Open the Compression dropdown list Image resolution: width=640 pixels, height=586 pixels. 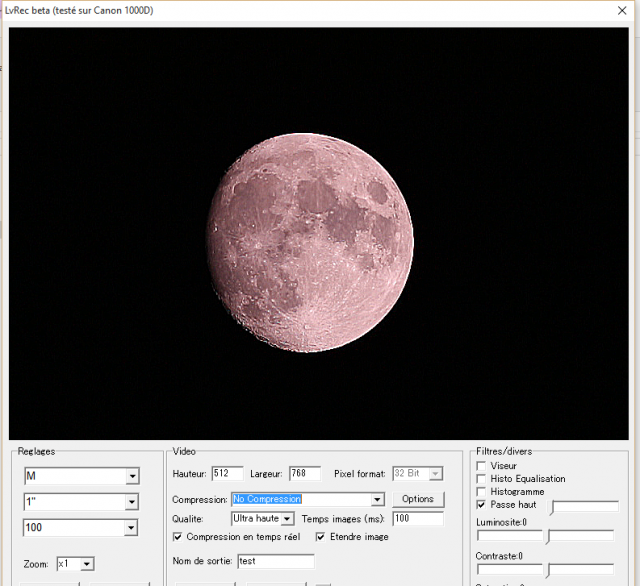click(378, 499)
